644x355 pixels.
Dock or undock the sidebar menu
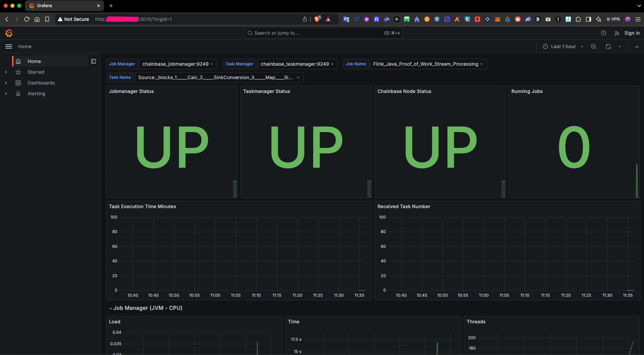point(94,61)
